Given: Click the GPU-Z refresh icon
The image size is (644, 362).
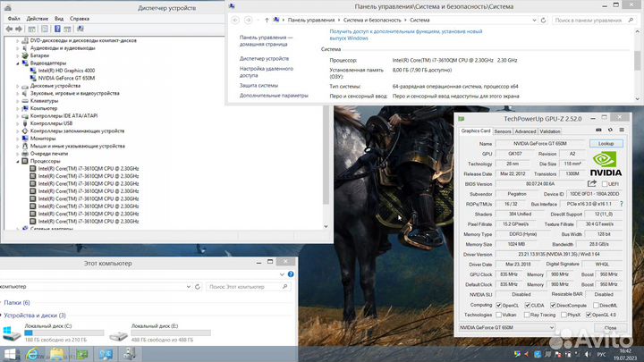Looking at the screenshot, I should click(x=610, y=130).
